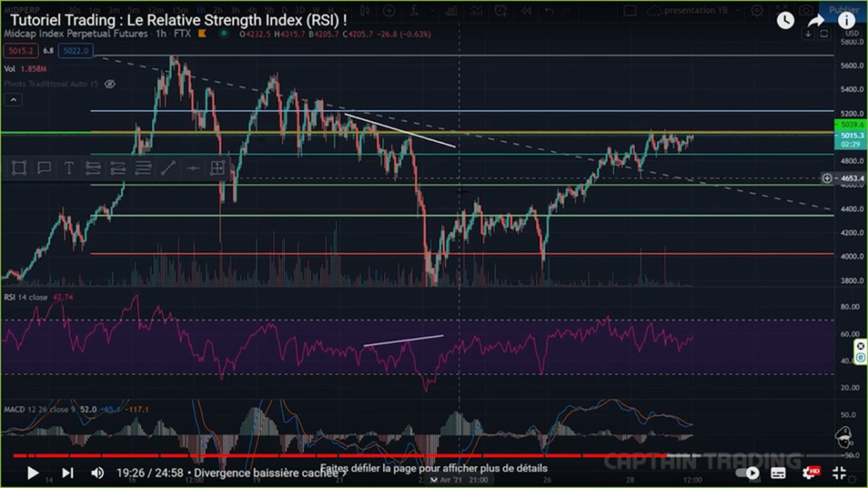Select the callout comment tool

click(x=44, y=169)
